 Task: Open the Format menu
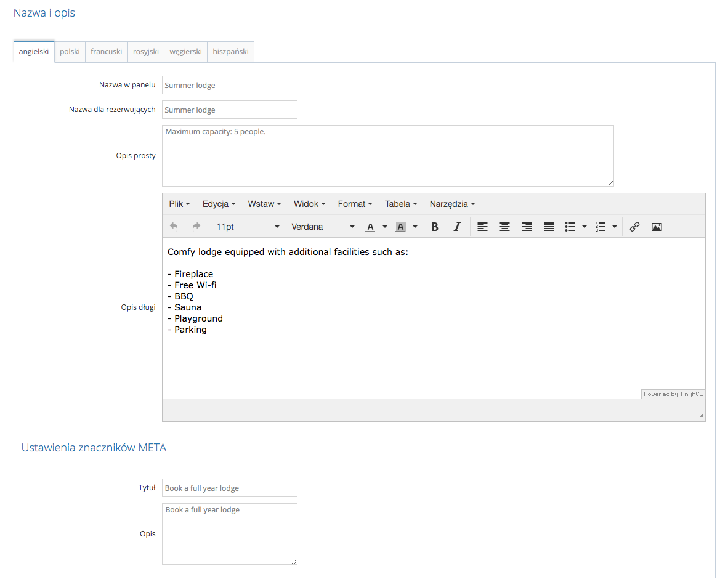coord(355,204)
